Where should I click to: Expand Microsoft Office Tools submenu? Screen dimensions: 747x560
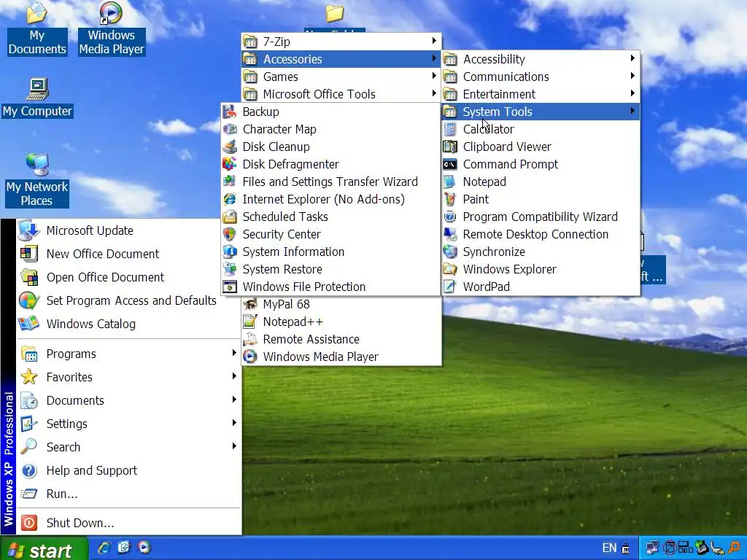(341, 94)
